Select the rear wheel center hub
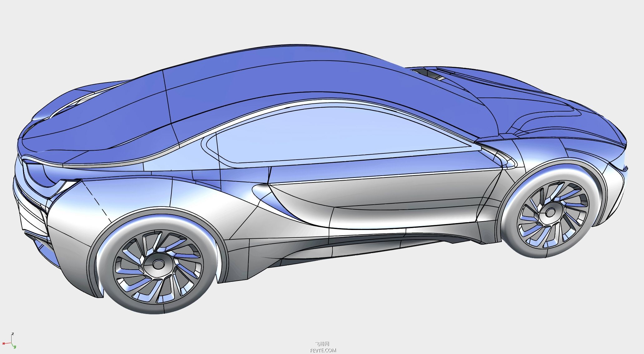 (x=158, y=264)
